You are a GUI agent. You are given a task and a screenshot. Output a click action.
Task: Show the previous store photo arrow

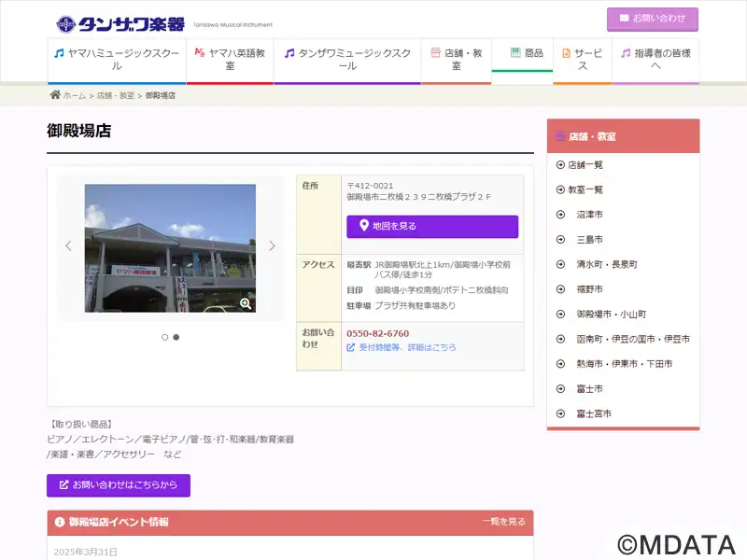point(68,245)
